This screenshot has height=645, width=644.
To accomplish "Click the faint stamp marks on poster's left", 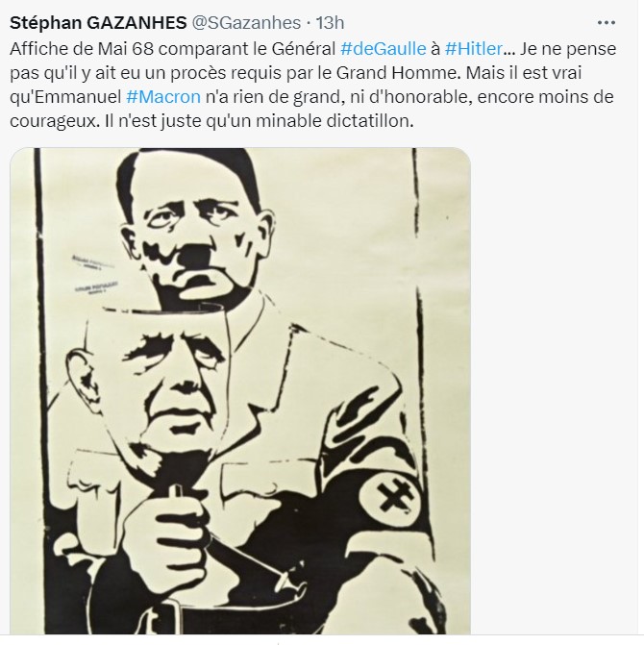I will coord(95,275).
